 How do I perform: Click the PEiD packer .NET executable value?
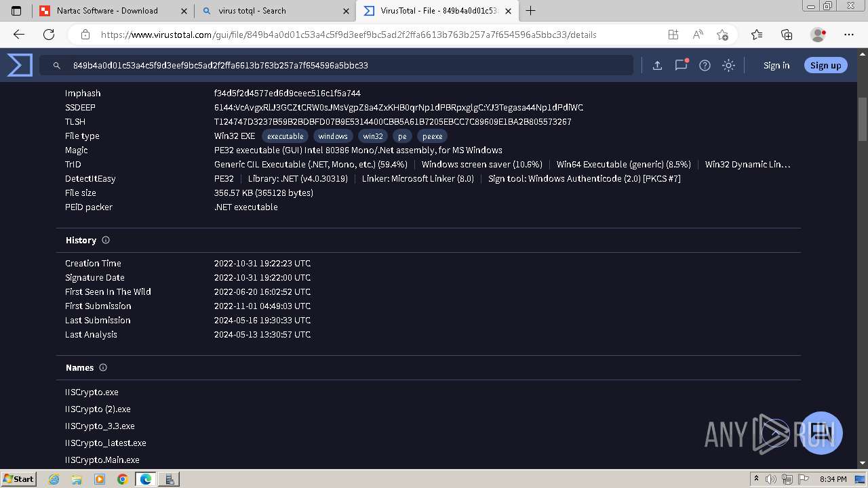(x=246, y=207)
